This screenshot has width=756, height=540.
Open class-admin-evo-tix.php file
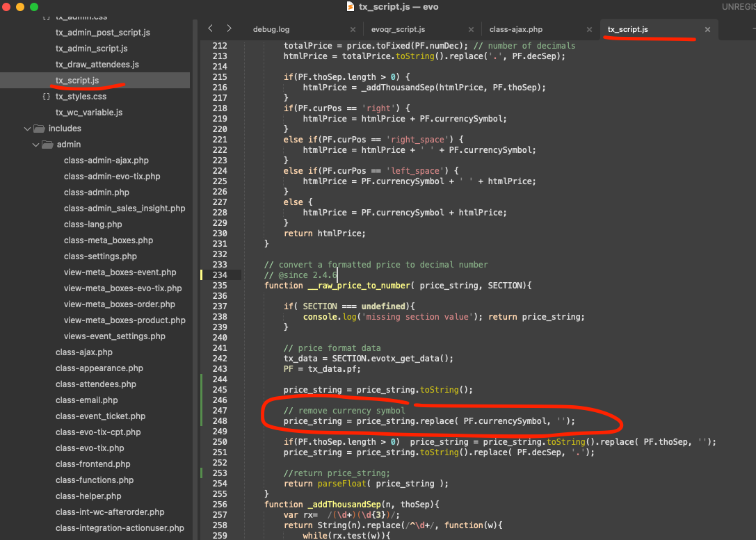pos(112,177)
